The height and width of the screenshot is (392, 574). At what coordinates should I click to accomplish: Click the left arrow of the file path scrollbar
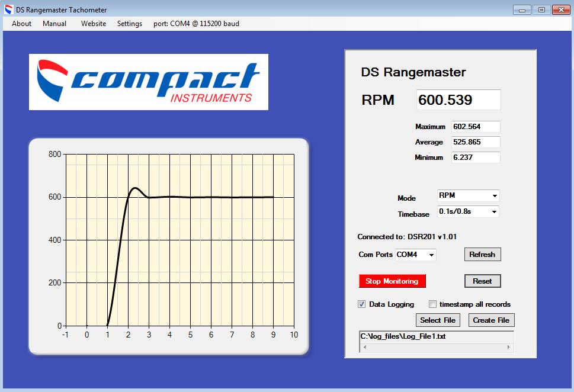coord(365,347)
